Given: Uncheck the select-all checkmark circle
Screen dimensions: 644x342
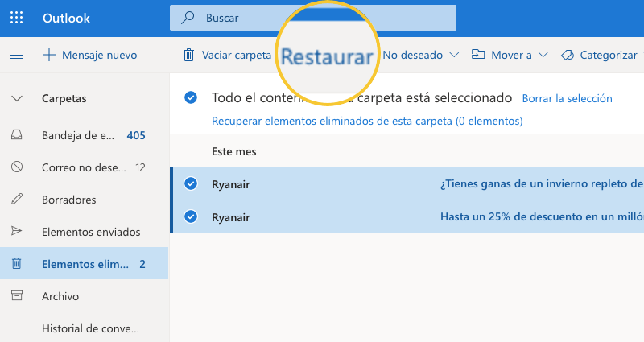Looking at the screenshot, I should (x=191, y=98).
